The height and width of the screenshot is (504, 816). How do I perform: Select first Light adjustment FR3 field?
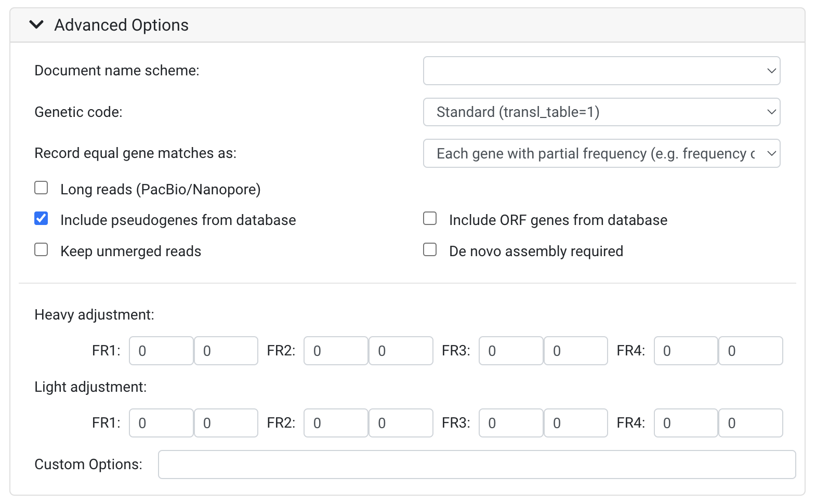(511, 423)
